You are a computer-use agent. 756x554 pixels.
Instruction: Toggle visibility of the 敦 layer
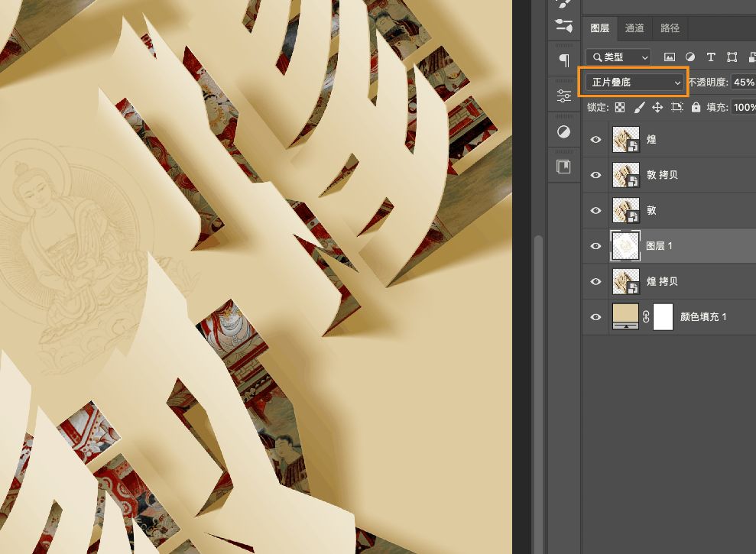(596, 211)
